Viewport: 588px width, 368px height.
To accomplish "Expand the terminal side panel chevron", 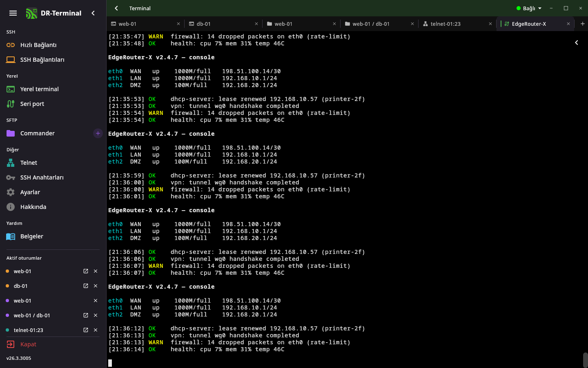I will click(577, 43).
